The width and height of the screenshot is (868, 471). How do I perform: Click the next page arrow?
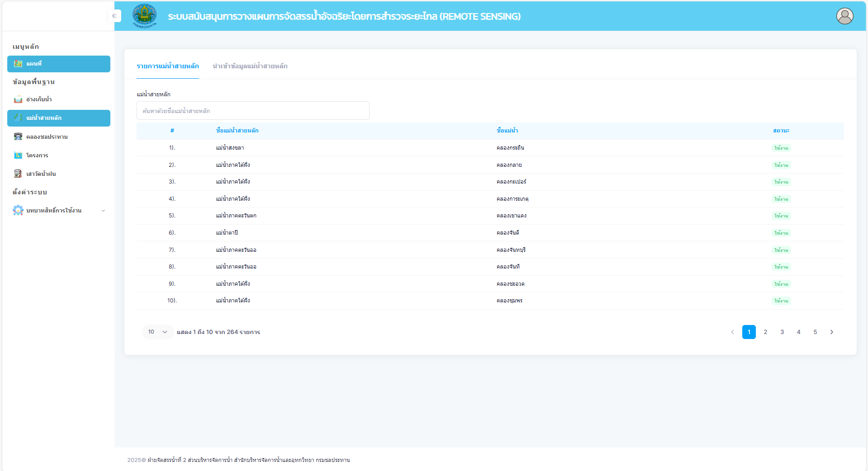(x=831, y=332)
